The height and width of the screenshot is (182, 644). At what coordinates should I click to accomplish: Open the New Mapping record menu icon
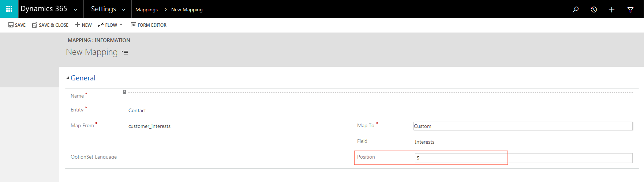point(125,53)
